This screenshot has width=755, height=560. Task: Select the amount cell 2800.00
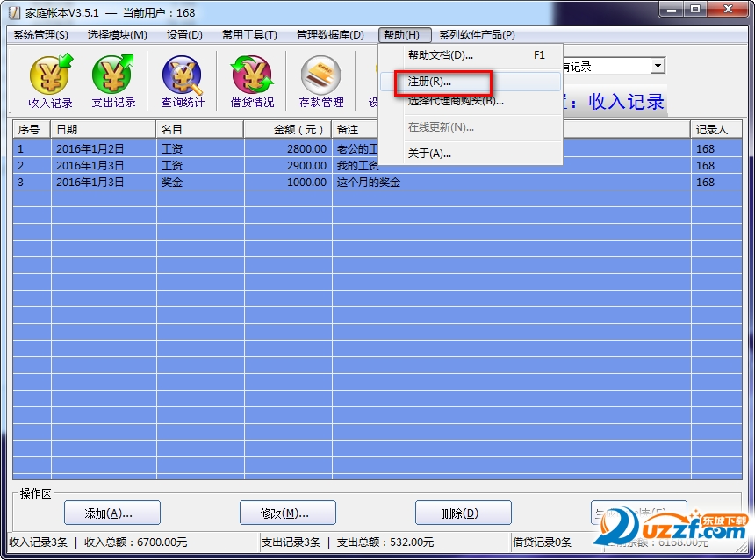point(288,149)
